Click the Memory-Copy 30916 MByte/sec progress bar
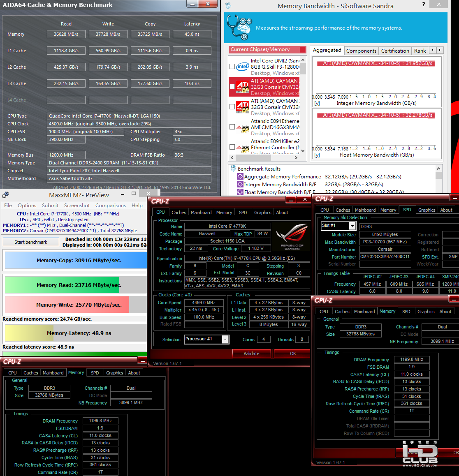This screenshot has width=459, height=476. [x=76, y=261]
